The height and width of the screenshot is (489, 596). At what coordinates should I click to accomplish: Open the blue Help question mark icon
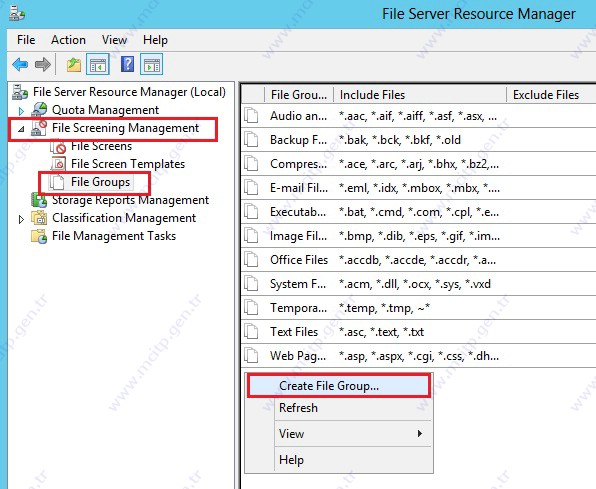pos(127,64)
